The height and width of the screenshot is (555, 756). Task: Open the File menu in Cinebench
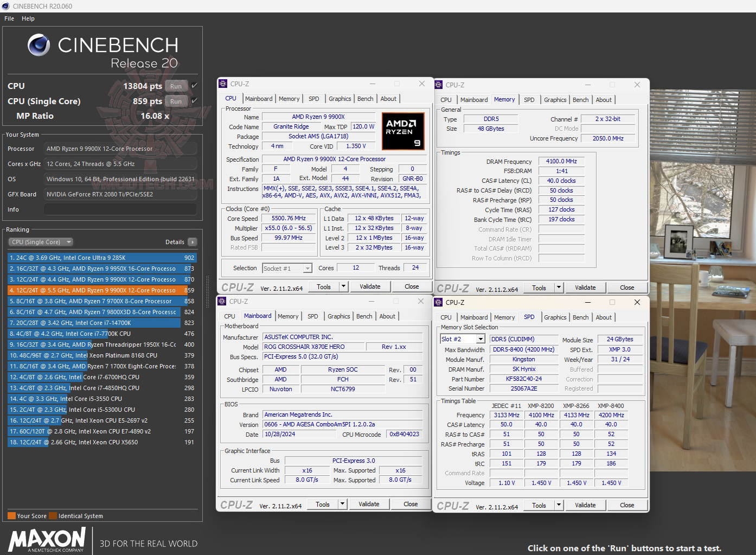click(x=9, y=18)
